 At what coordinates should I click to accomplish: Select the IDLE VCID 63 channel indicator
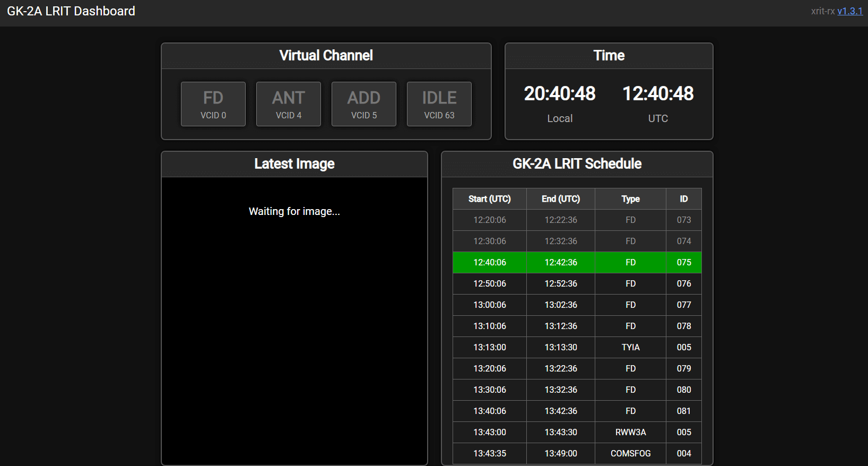tap(439, 104)
